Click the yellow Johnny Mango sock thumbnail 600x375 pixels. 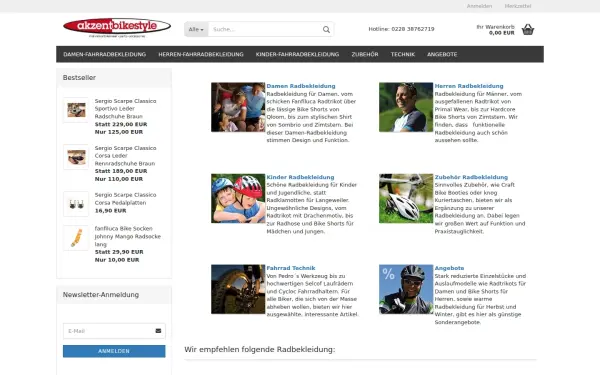[x=76, y=238]
